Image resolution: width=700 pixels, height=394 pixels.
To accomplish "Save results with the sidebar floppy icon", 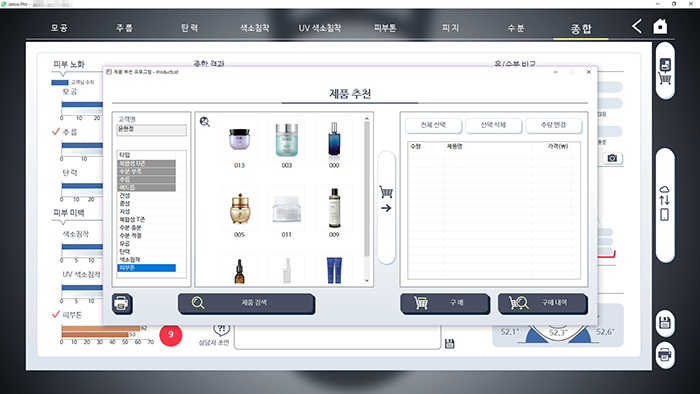I will (x=665, y=323).
